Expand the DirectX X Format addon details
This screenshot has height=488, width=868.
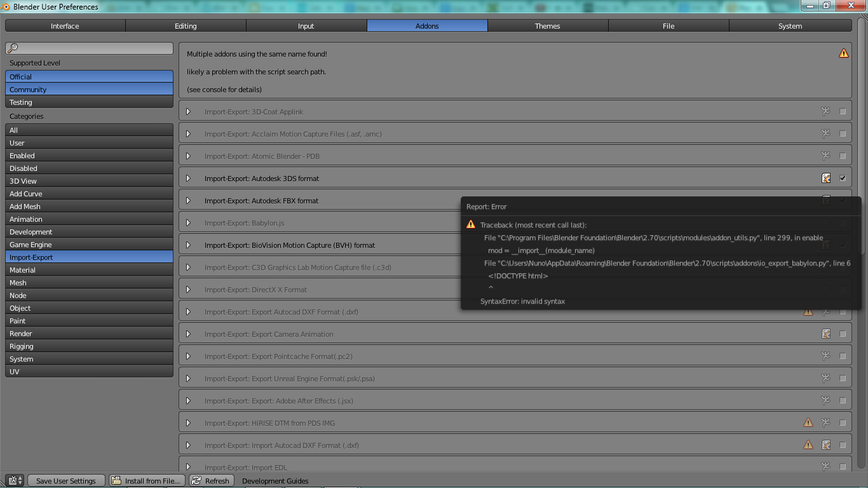tap(188, 290)
